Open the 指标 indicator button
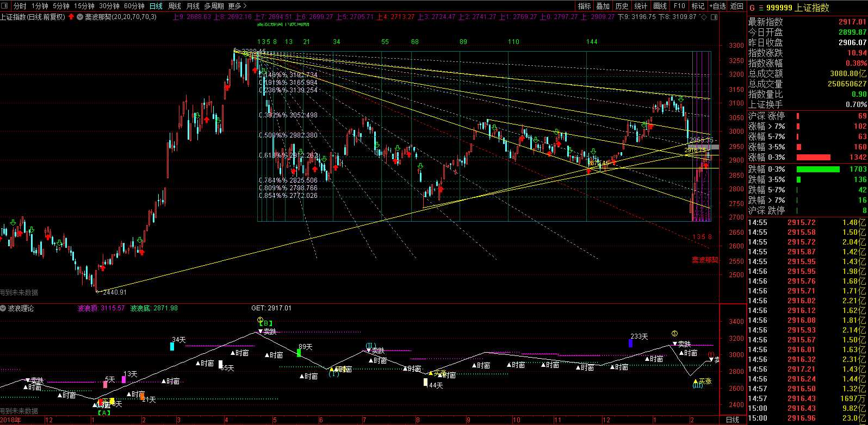Image resolution: width=868 pixels, height=425 pixels. tap(585, 6)
